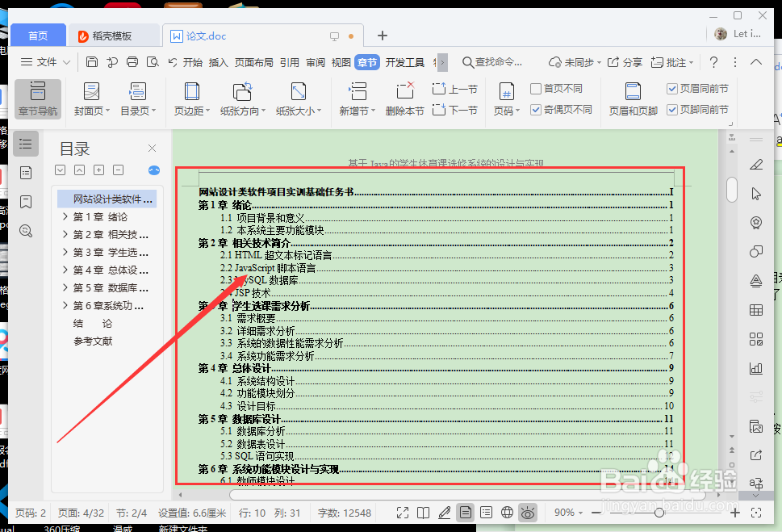Open the 稻壳模板 tab

pyautogui.click(x=111, y=35)
